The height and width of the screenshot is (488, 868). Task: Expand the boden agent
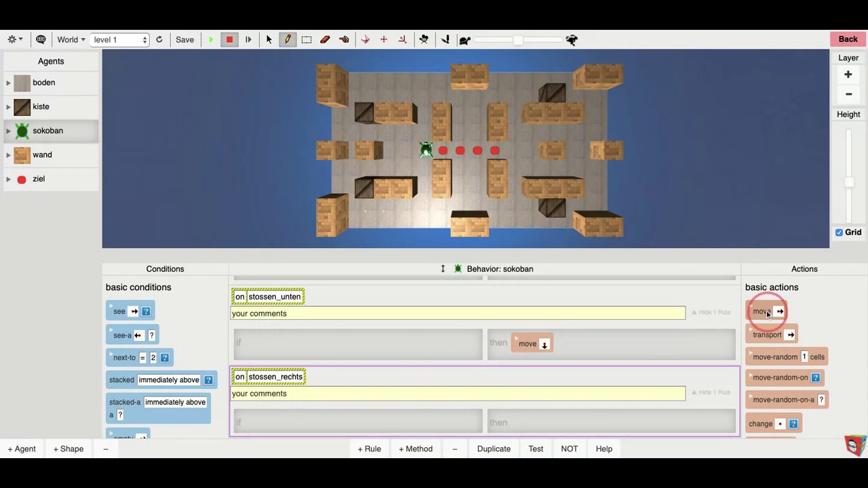tap(8, 83)
